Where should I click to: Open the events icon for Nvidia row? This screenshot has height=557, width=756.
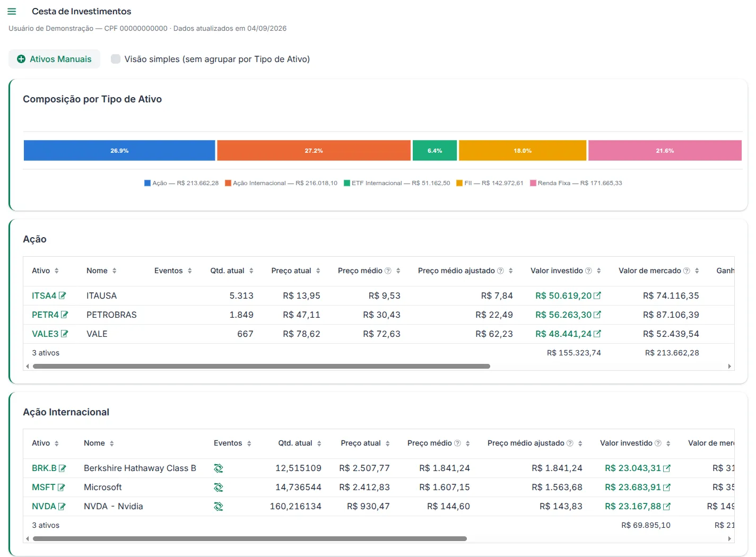point(219,507)
